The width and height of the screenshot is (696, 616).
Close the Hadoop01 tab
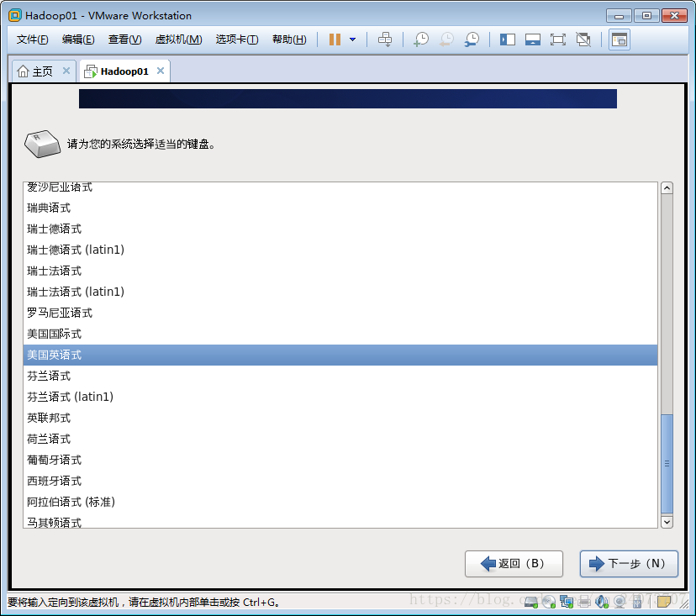161,71
